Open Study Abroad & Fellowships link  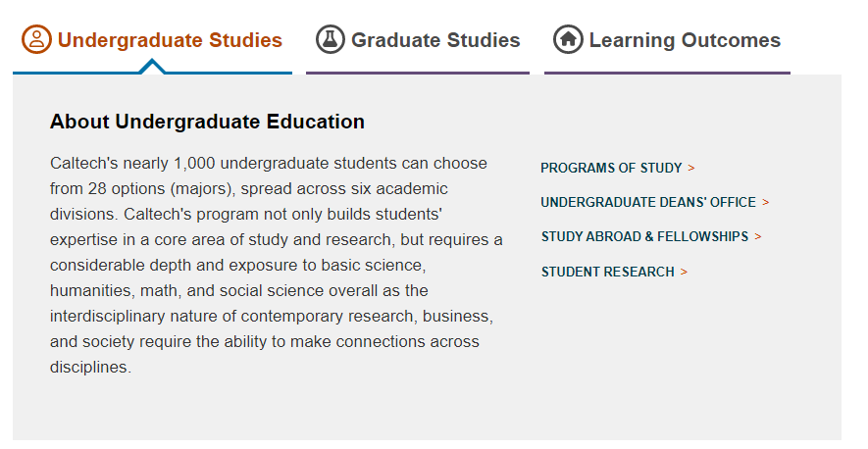[x=644, y=237]
